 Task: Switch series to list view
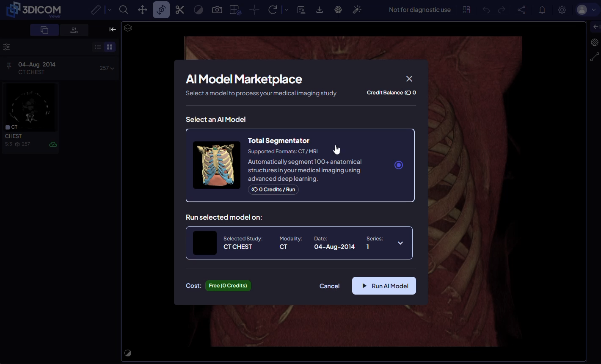(98, 47)
